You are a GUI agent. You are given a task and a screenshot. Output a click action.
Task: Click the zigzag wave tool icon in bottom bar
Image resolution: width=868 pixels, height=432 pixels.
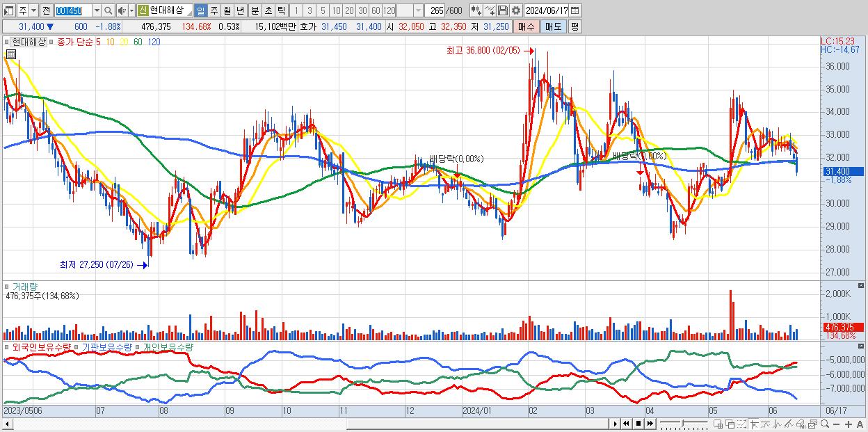pyautogui.click(x=778, y=424)
